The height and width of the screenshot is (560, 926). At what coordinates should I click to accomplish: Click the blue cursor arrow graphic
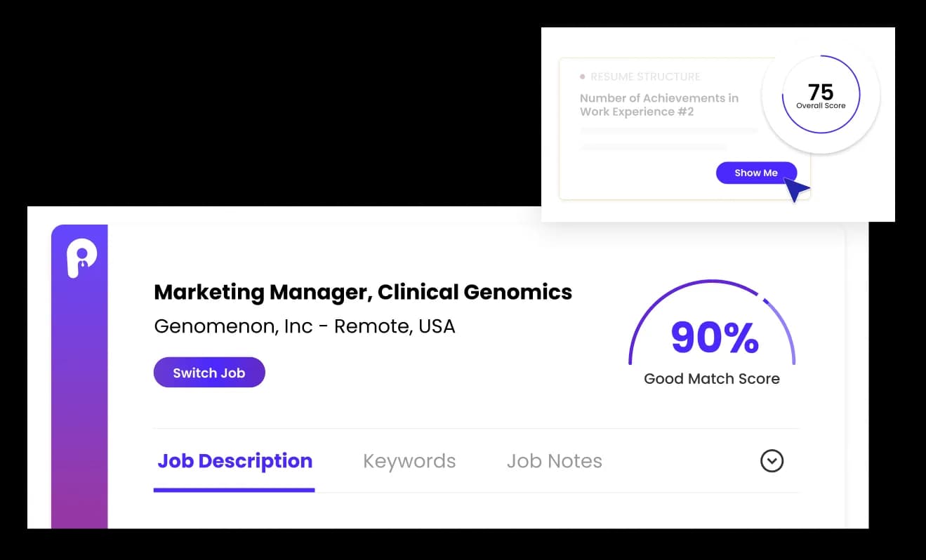[x=795, y=189]
